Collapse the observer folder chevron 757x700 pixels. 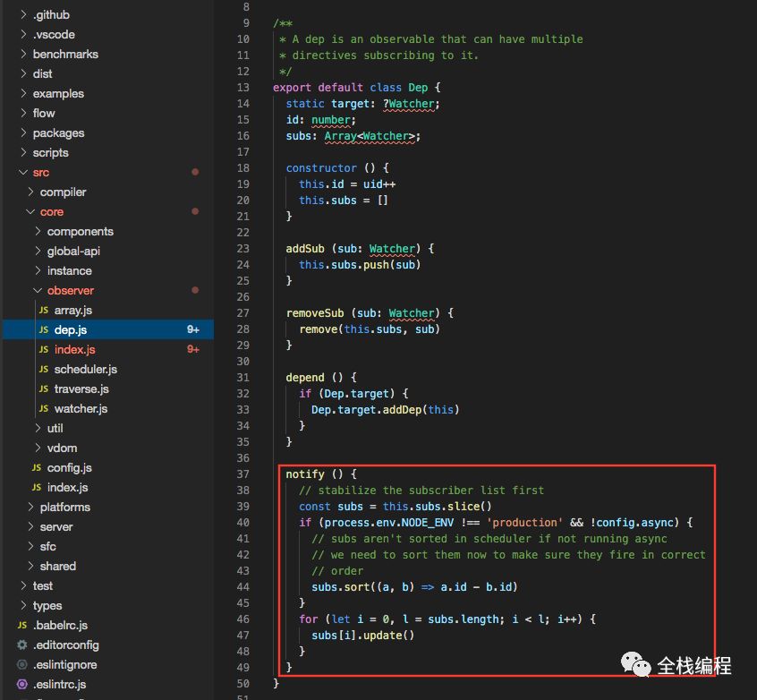point(38,290)
